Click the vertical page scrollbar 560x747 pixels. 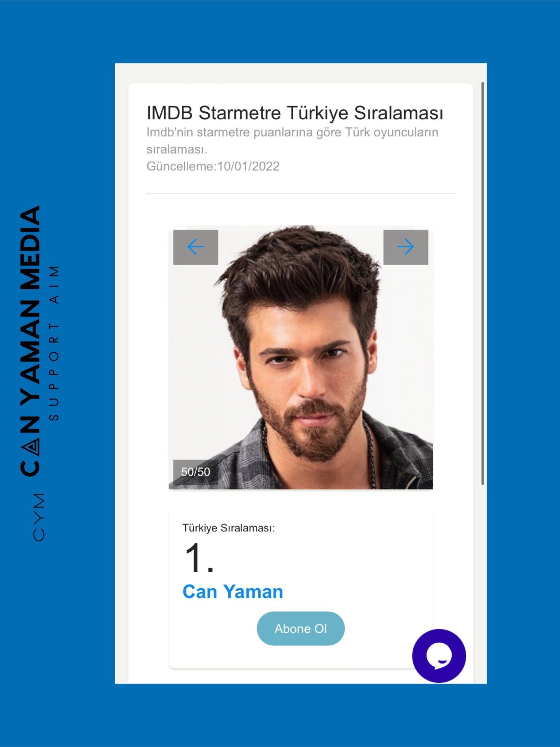(483, 283)
